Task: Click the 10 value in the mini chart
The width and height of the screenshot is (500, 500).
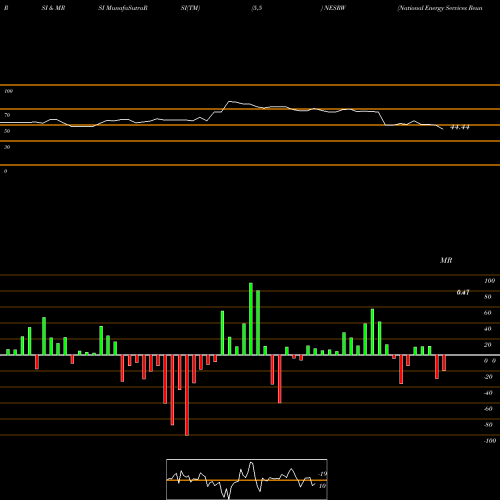Action: click(x=322, y=486)
